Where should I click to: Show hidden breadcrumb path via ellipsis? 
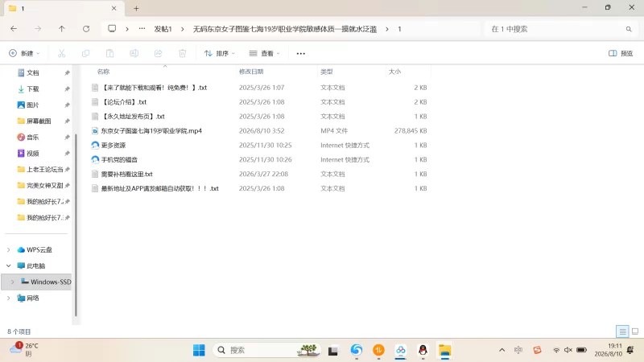point(142,29)
